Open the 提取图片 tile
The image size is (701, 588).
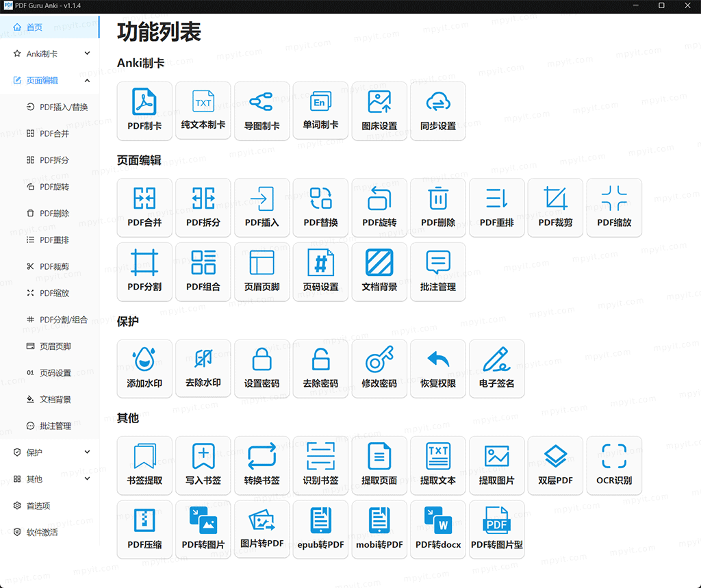point(497,465)
